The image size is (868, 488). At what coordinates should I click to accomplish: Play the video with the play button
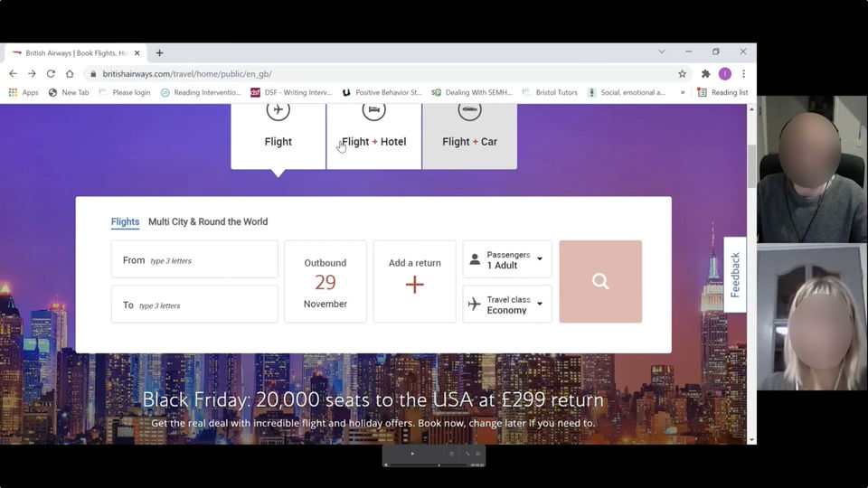(412, 454)
